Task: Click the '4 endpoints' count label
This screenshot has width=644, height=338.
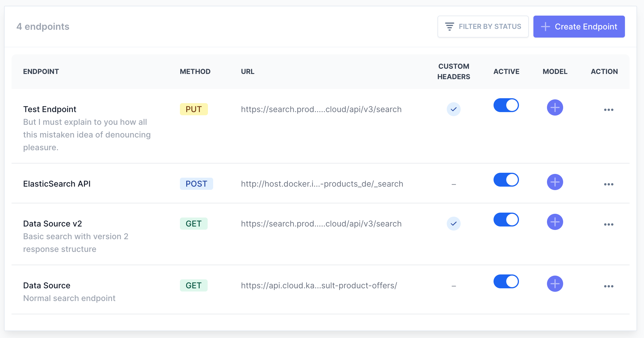Action: tap(43, 27)
